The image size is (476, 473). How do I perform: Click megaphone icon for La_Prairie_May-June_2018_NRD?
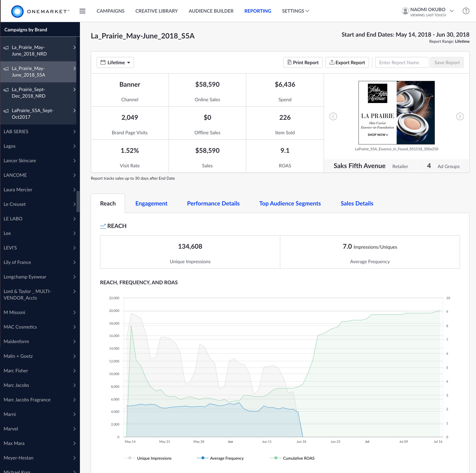6,48
